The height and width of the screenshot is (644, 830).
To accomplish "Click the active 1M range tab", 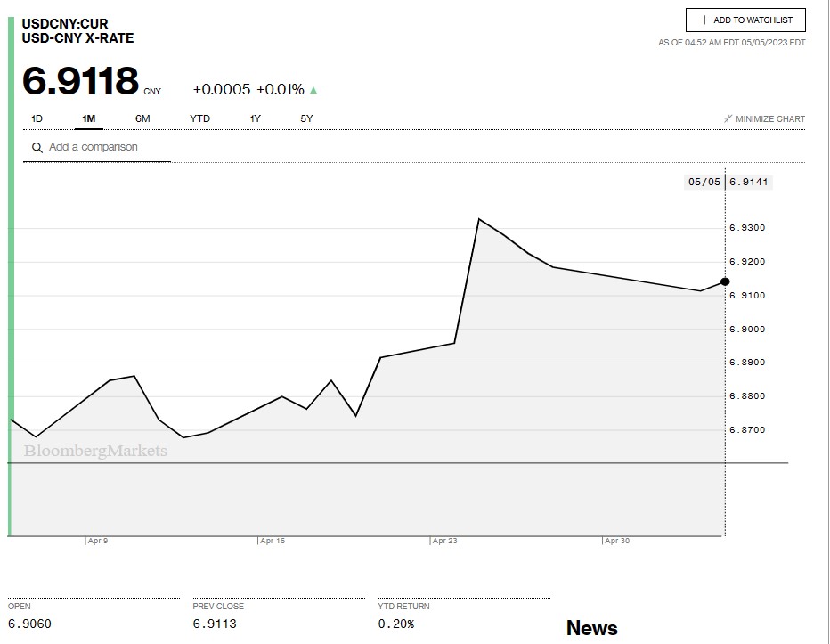I will (x=89, y=118).
